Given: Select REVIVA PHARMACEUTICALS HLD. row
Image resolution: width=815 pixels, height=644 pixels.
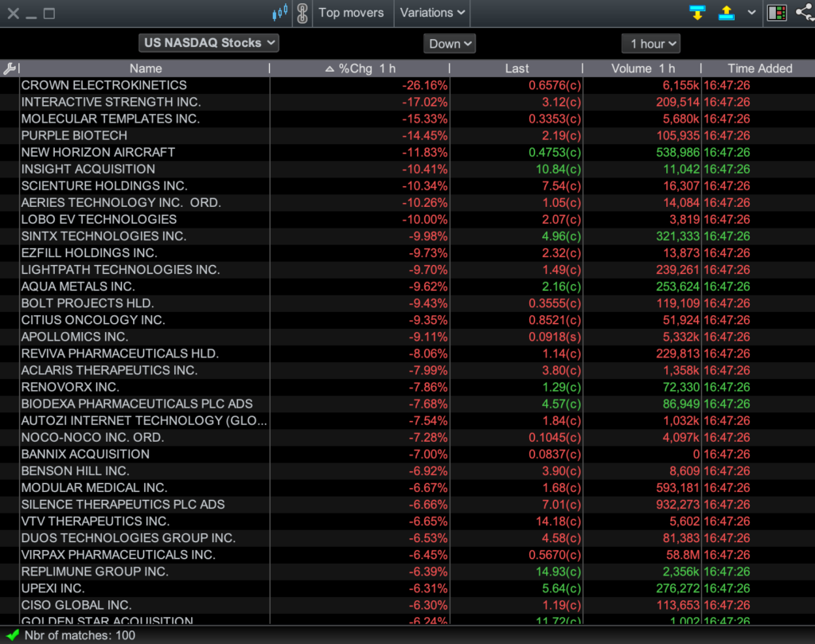Looking at the screenshot, I should point(407,353).
